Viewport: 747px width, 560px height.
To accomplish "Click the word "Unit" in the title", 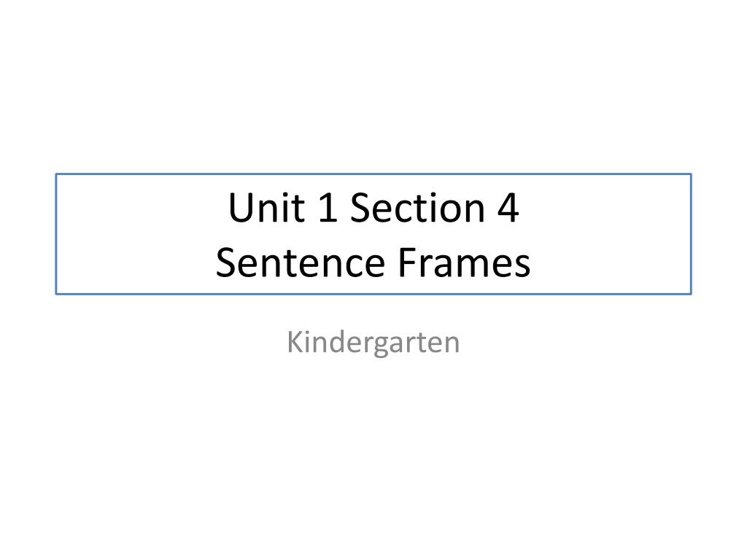I will (266, 207).
